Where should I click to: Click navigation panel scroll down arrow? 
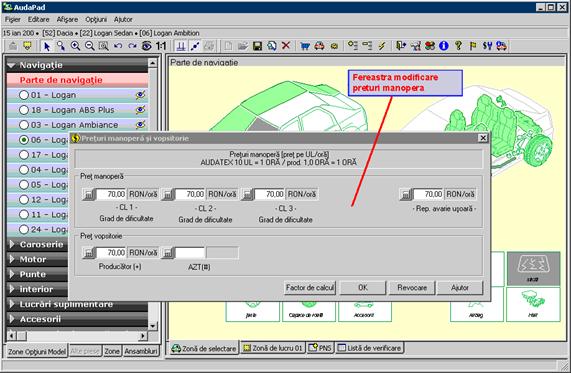[153, 326]
